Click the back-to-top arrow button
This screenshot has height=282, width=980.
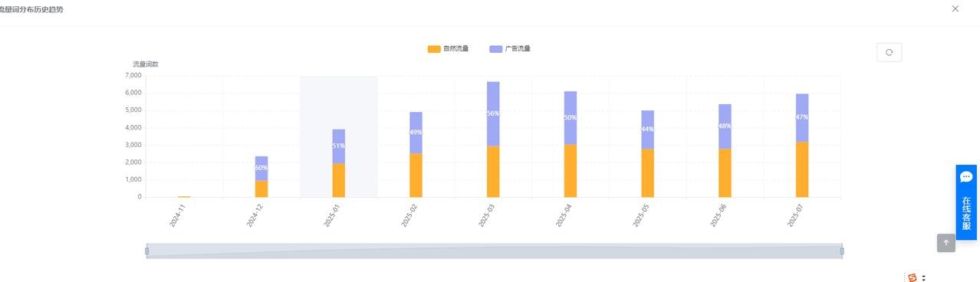[x=946, y=243]
